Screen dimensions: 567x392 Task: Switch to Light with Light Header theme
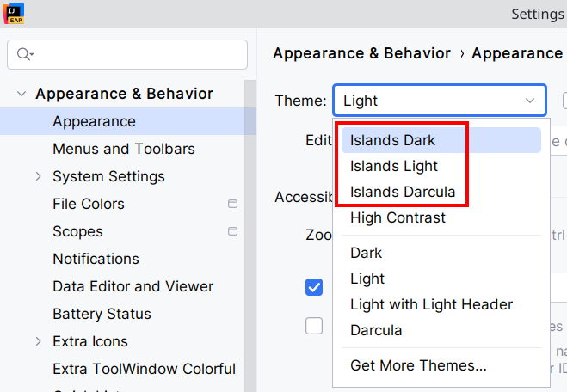coord(431,304)
